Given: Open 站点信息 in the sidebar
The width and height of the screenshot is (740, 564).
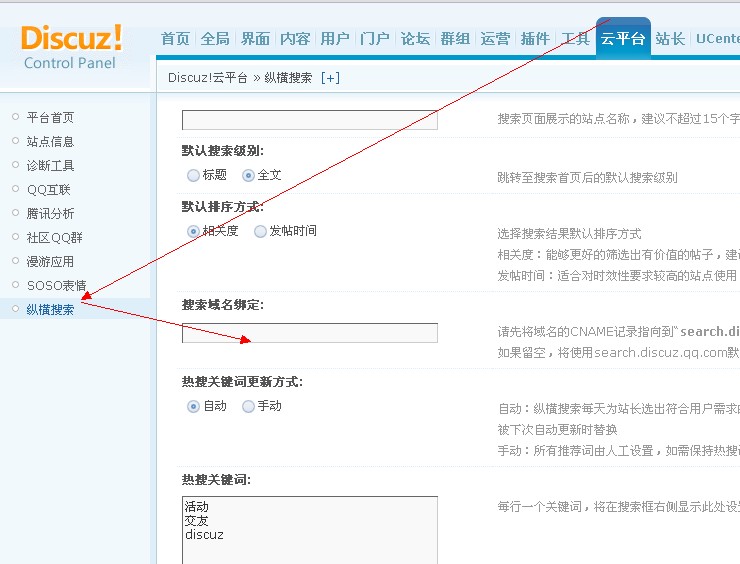Looking at the screenshot, I should pyautogui.click(x=50, y=142).
